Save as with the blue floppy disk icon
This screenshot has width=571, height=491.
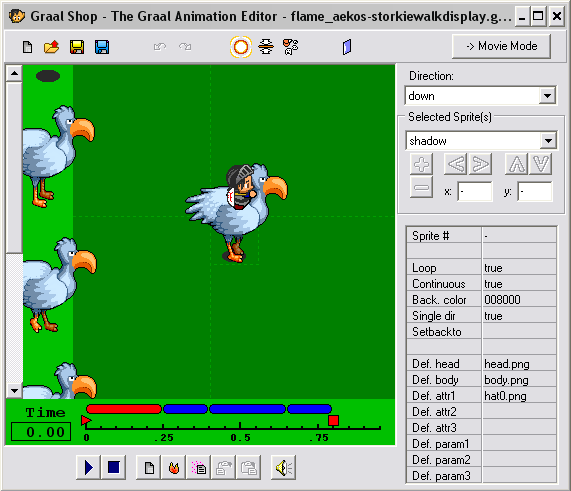(102, 47)
